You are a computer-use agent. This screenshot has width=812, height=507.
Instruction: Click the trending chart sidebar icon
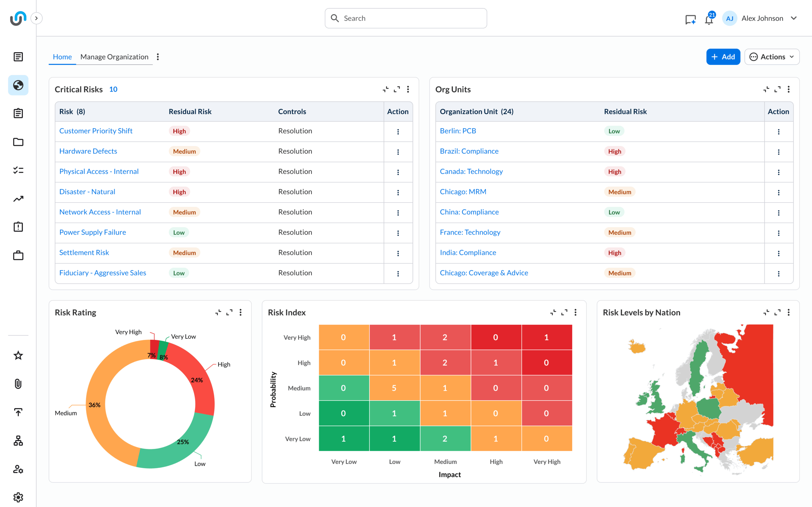[x=18, y=199]
